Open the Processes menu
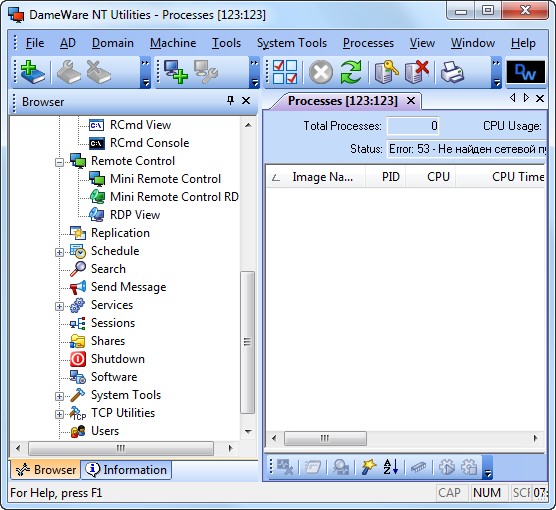This screenshot has width=556, height=510. click(368, 43)
